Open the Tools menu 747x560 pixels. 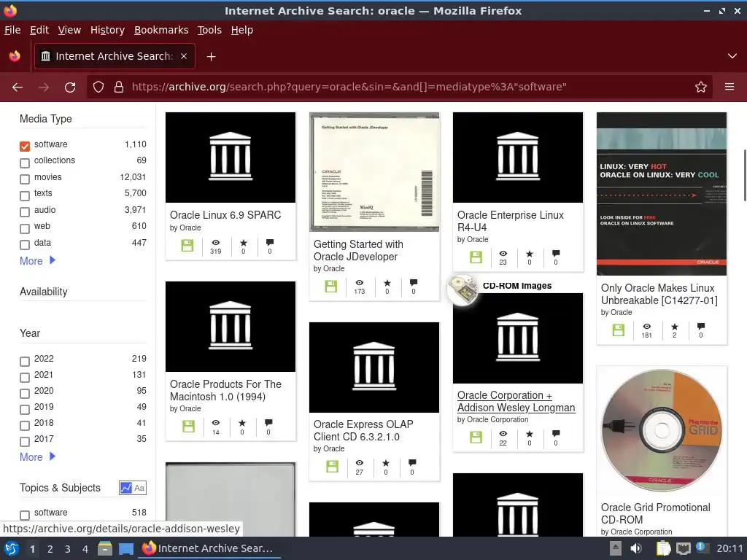[209, 30]
